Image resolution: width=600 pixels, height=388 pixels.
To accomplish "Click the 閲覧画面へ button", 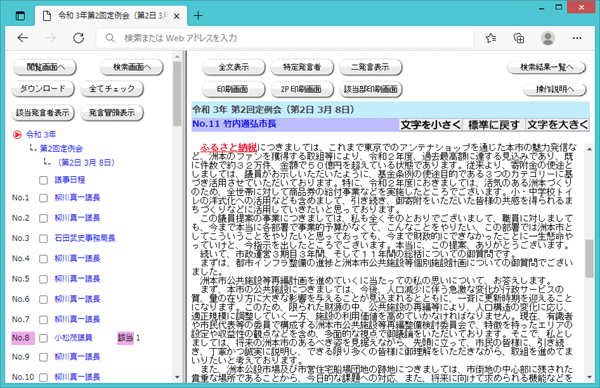I will pos(45,67).
